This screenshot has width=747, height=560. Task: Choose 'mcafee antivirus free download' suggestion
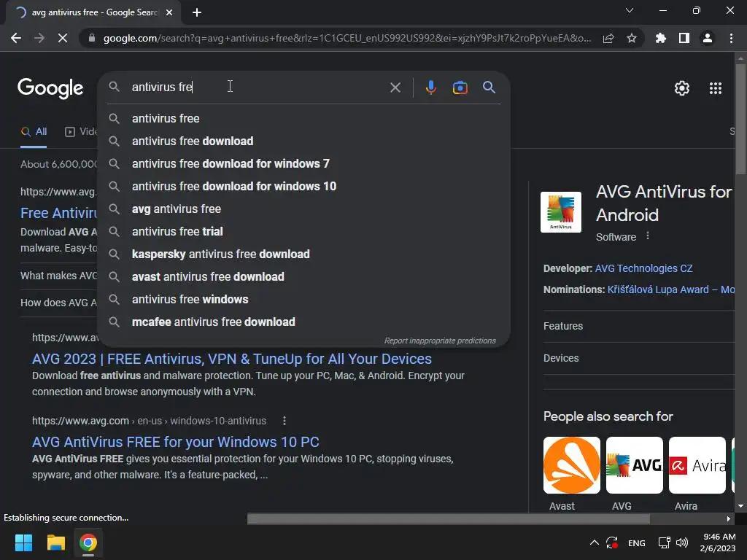(x=304, y=322)
